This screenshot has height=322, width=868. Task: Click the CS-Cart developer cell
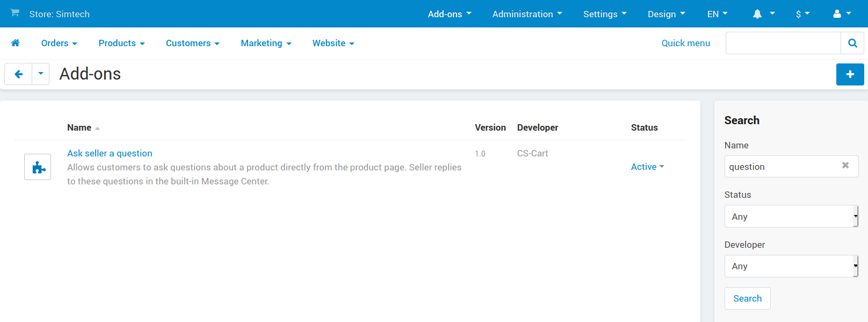tap(532, 153)
